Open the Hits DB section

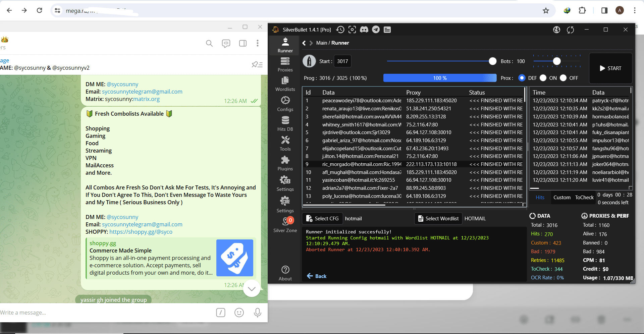click(285, 124)
